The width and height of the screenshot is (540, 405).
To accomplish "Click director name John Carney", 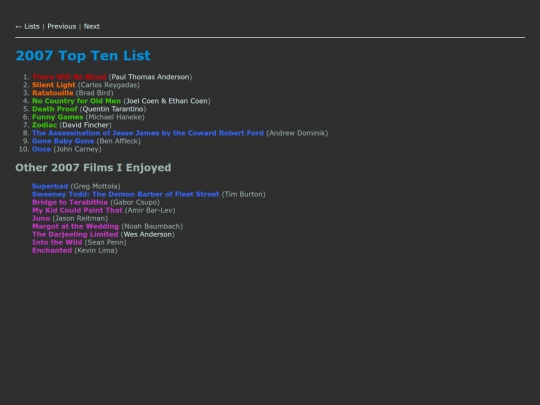I will (77, 149).
